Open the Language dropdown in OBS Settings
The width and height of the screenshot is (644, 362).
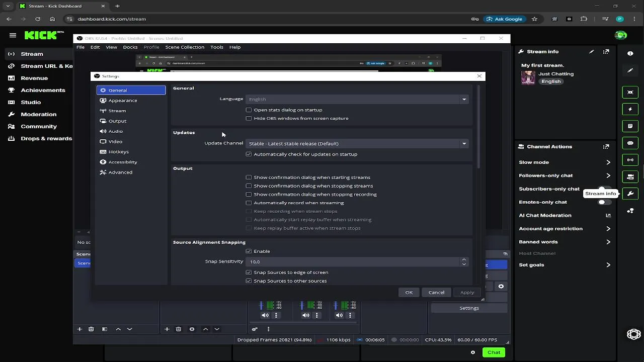(x=358, y=99)
